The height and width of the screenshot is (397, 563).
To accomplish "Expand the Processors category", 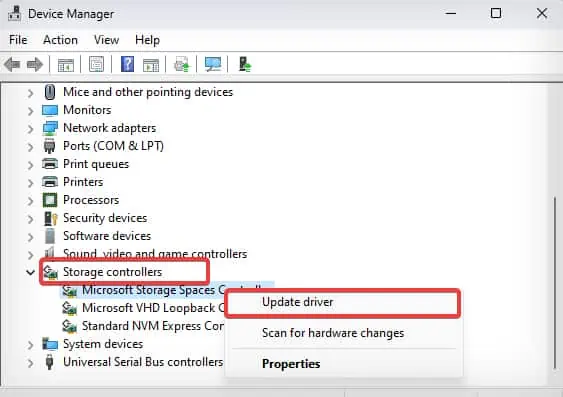I will pos(31,201).
